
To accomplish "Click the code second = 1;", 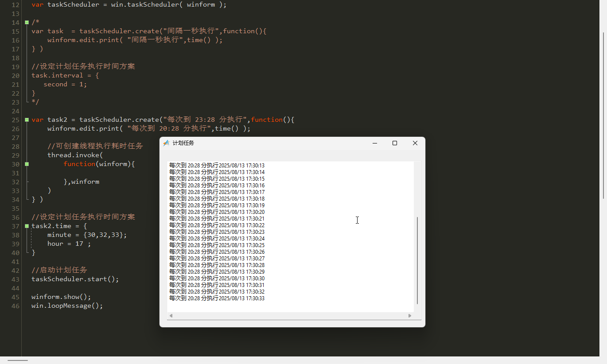I will click(65, 84).
